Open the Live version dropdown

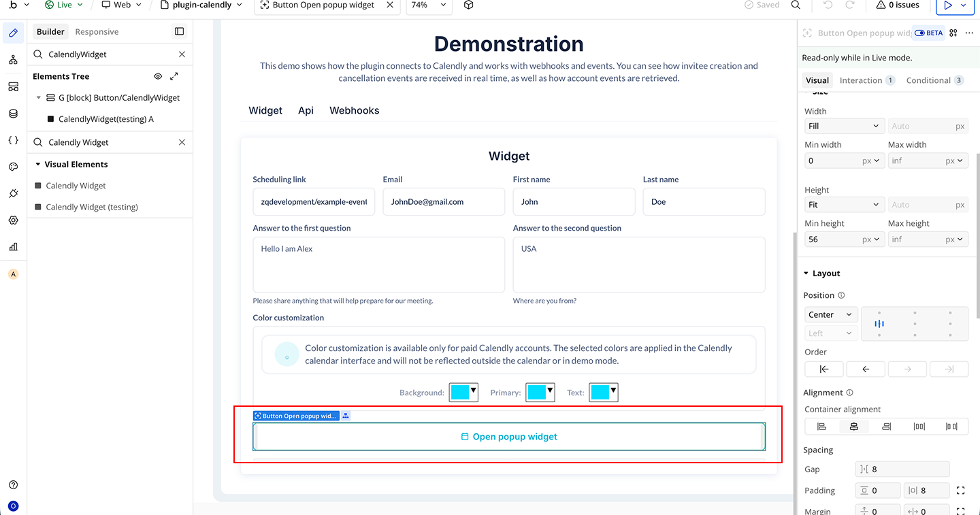(x=63, y=5)
